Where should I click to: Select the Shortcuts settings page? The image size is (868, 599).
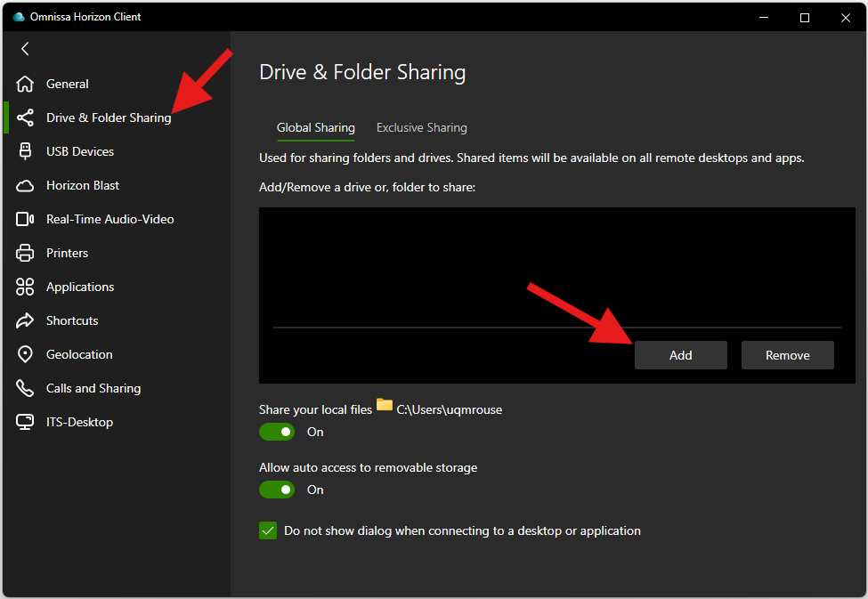[x=72, y=320]
